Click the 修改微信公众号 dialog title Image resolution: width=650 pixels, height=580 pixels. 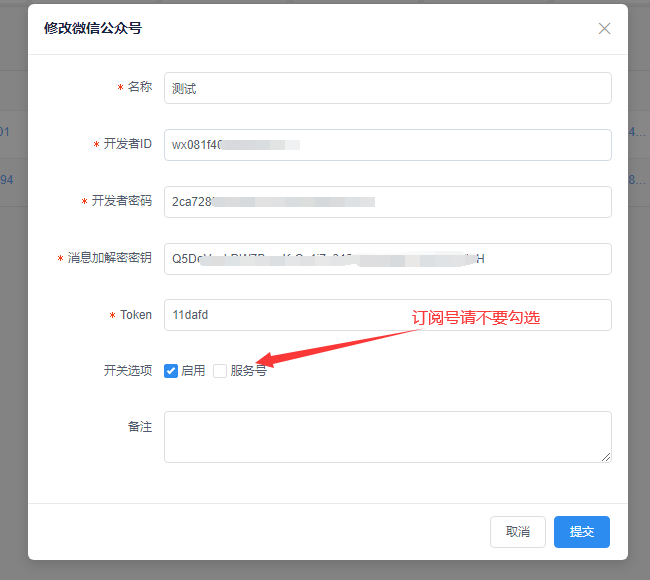coord(93,28)
